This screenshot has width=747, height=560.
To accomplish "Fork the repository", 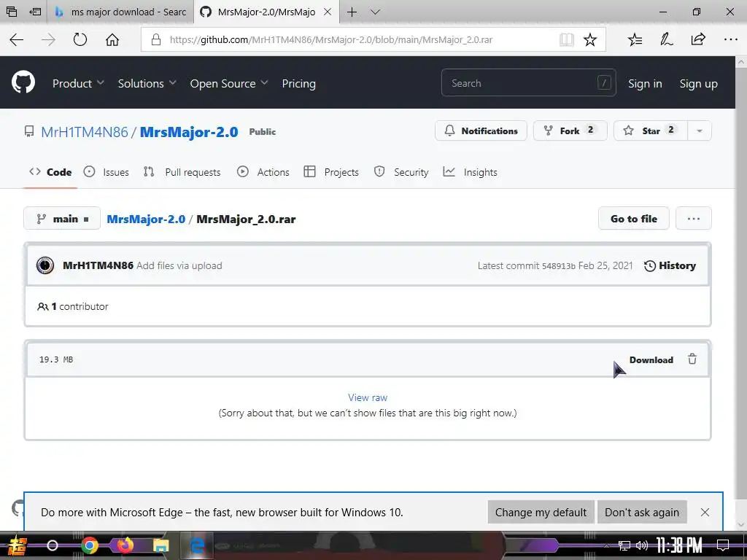I will (x=570, y=131).
